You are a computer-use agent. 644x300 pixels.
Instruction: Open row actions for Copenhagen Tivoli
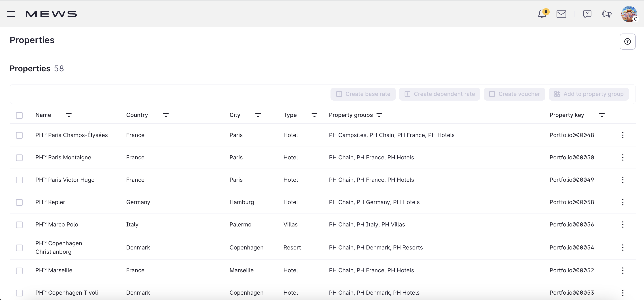pyautogui.click(x=623, y=293)
